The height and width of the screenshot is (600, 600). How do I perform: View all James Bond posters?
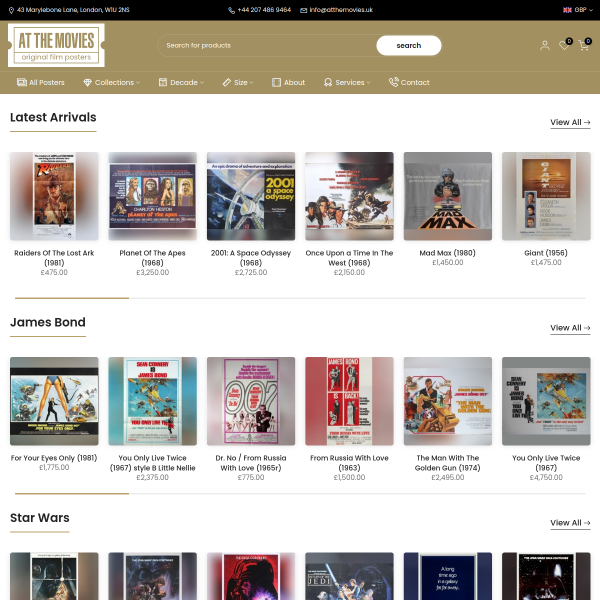[570, 328]
